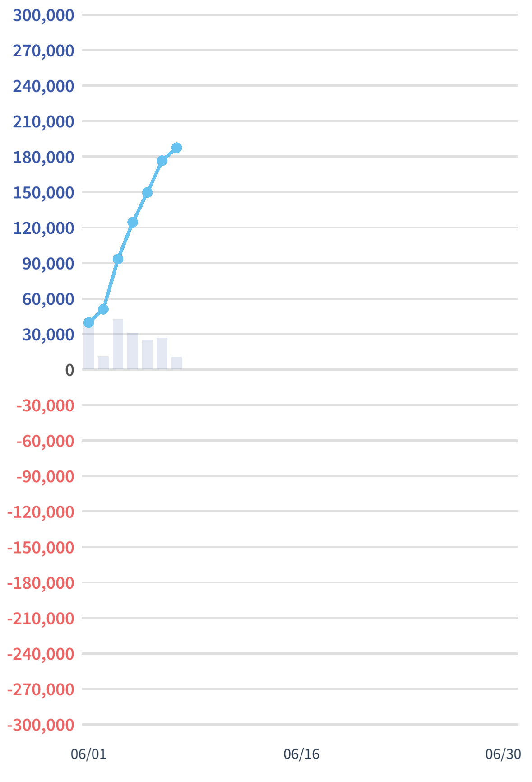Click the 06/16 date label
The width and height of the screenshot is (532, 782).
301,754
